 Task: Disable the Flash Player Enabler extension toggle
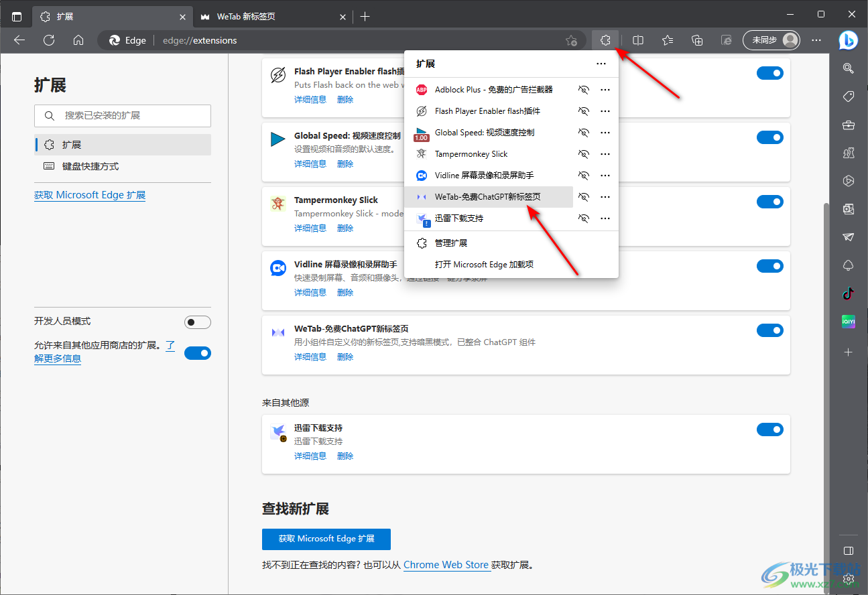(x=770, y=73)
